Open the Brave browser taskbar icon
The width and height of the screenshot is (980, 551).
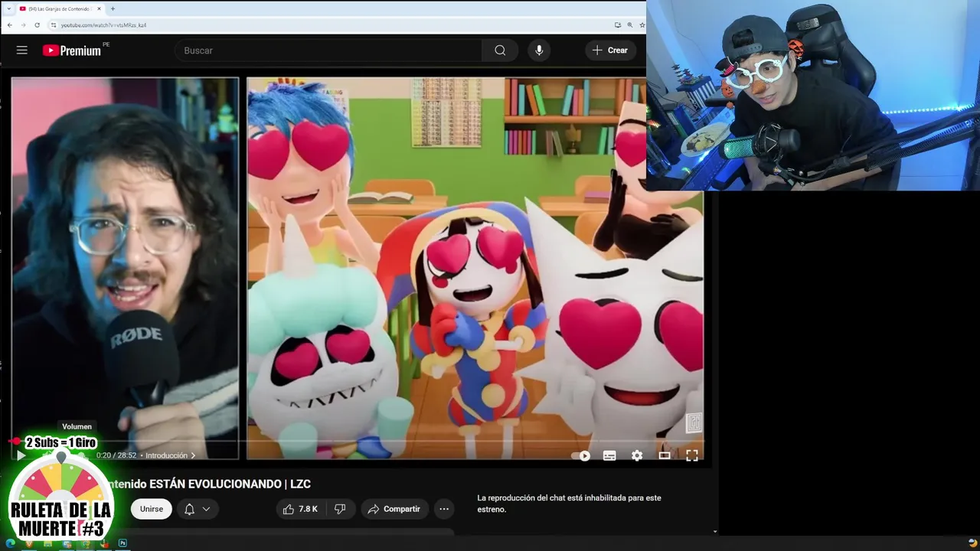click(29, 544)
